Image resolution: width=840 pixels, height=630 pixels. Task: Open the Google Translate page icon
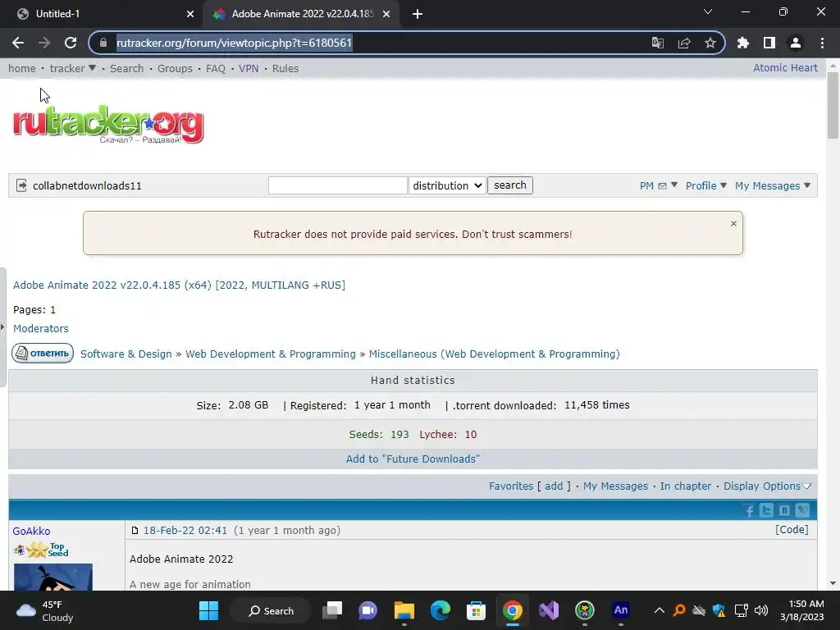click(x=657, y=43)
